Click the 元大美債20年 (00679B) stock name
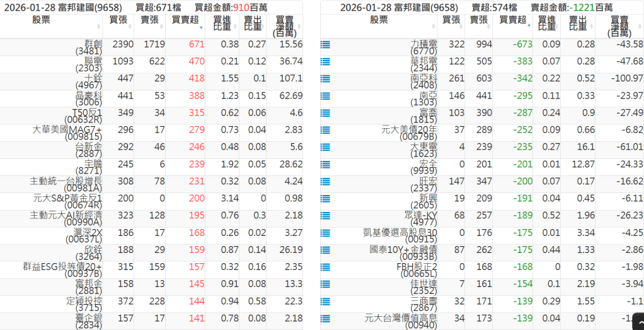This screenshot has height=330, width=644. point(410,133)
